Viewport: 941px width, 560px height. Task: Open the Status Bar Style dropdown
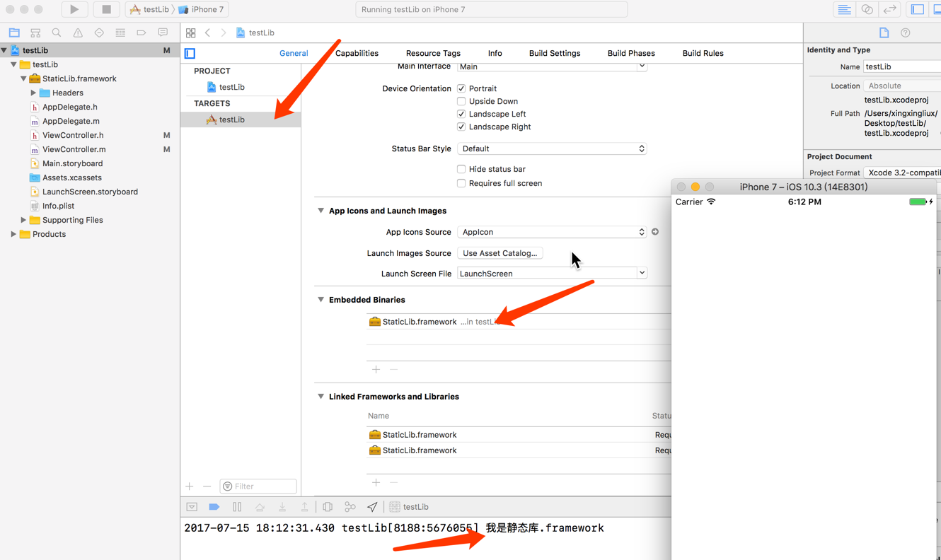click(552, 148)
